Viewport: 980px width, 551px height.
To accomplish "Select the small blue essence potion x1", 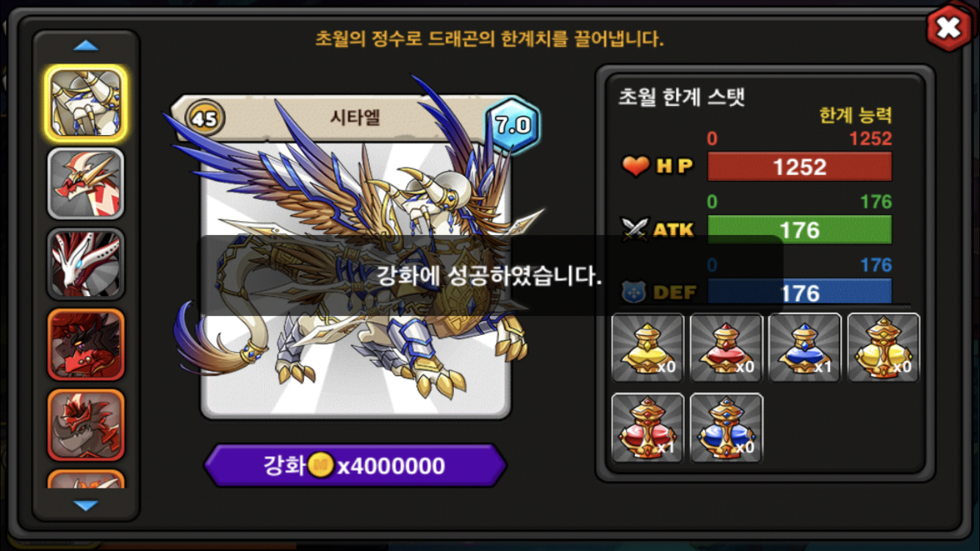I will (x=805, y=347).
